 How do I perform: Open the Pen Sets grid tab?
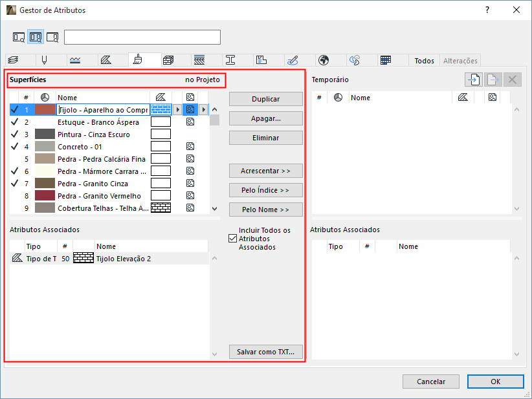click(x=386, y=60)
